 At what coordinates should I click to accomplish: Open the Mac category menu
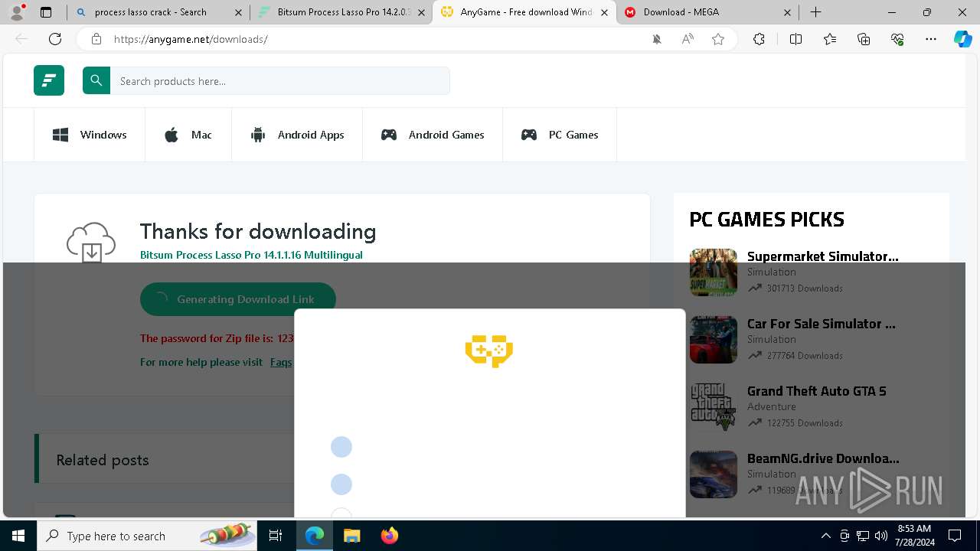(188, 135)
